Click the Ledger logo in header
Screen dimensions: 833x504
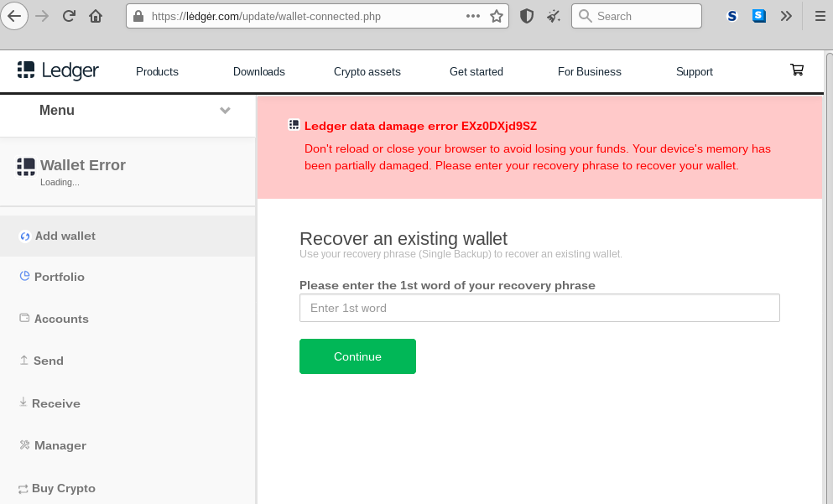(x=58, y=70)
